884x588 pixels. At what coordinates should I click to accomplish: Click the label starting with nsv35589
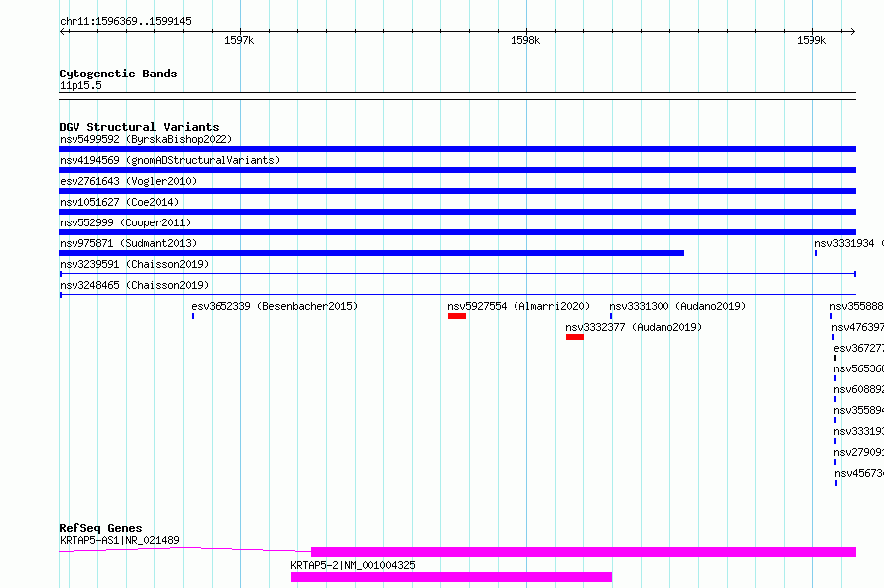click(858, 410)
